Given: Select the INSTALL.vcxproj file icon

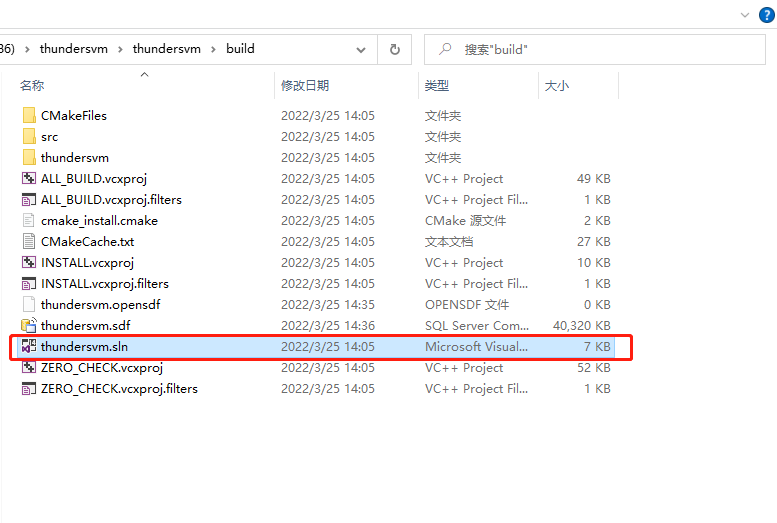Looking at the screenshot, I should 29,262.
